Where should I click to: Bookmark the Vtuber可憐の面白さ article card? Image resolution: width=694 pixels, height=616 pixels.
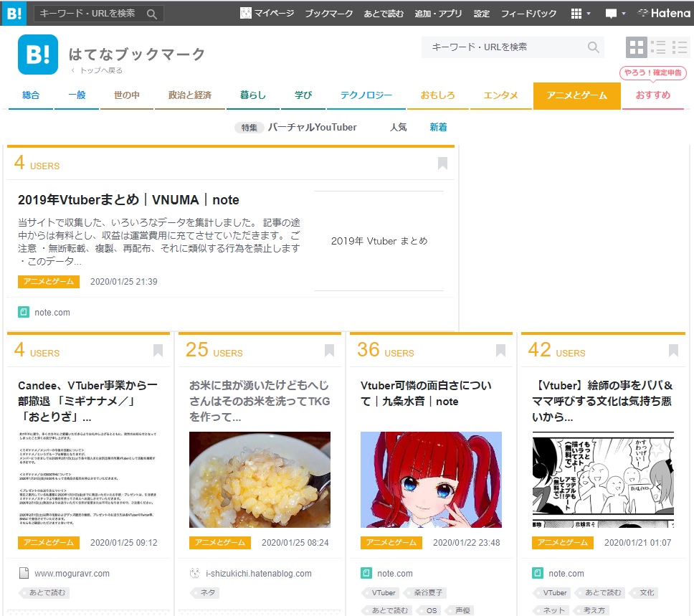click(500, 350)
